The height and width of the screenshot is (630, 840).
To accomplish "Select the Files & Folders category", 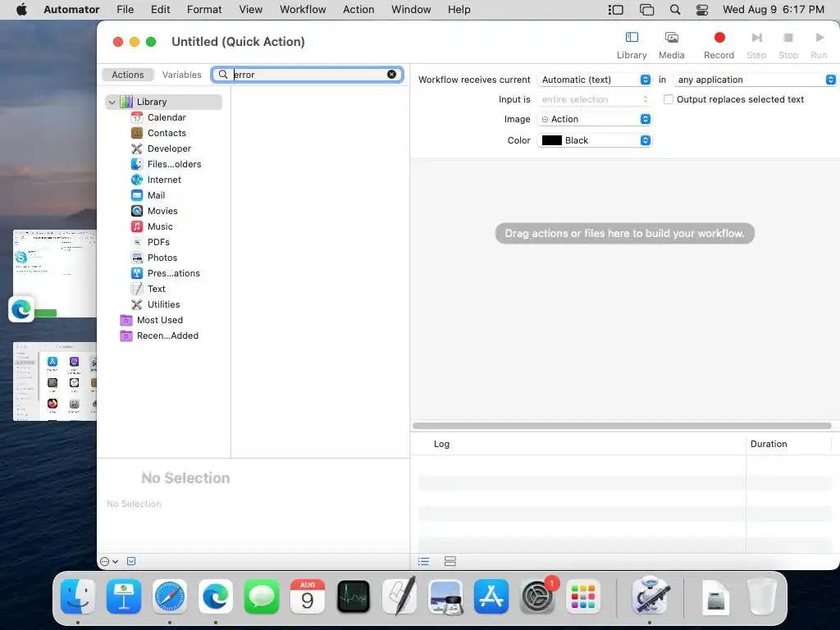I will [x=174, y=164].
